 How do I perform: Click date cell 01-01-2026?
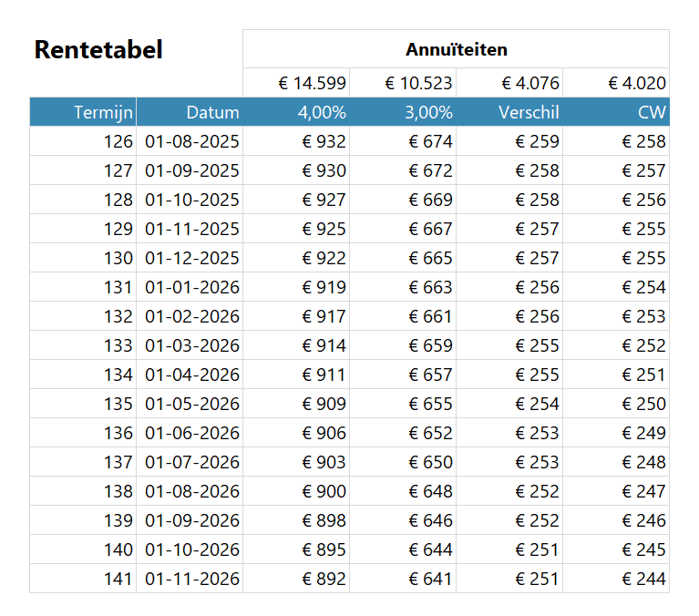(191, 287)
